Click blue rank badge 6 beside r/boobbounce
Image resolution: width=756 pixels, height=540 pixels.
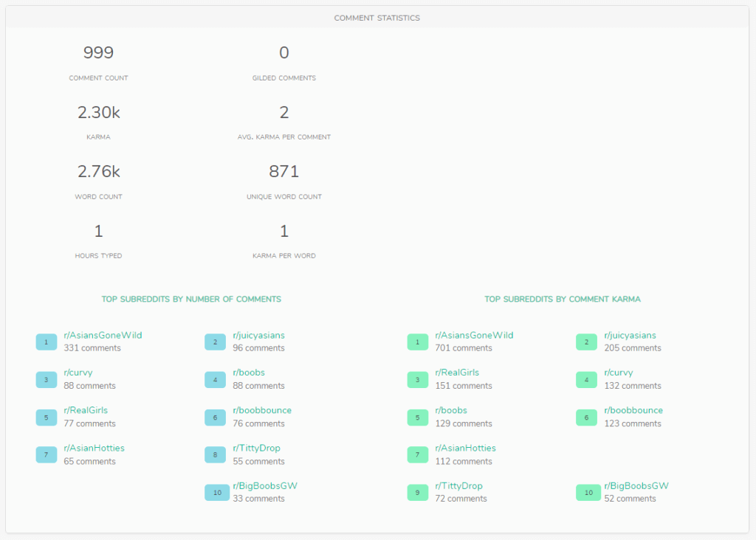215,417
